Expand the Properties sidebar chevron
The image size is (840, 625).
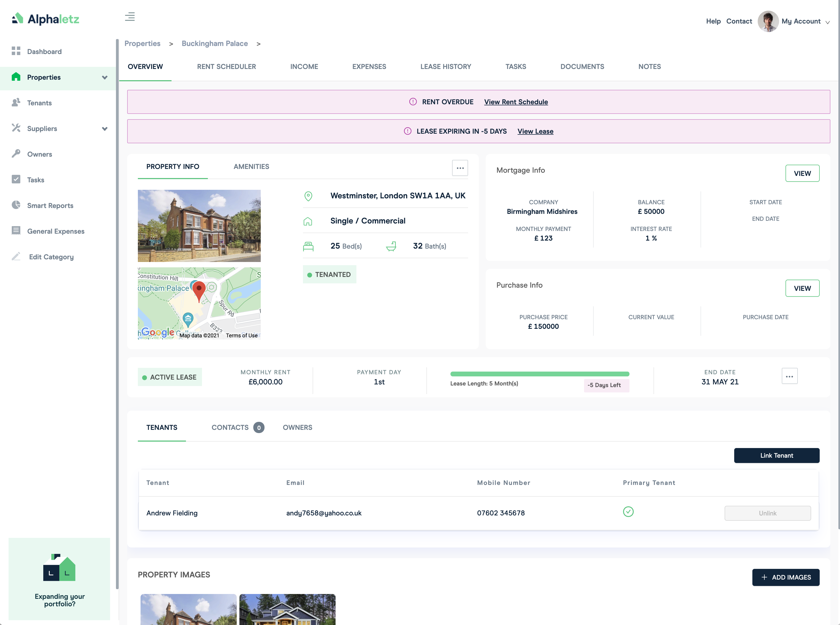(x=105, y=77)
